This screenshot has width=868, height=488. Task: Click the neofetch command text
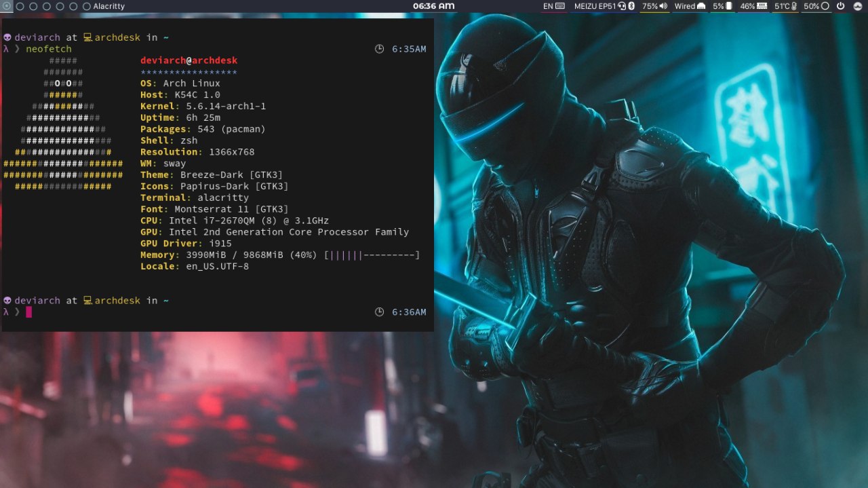[48, 49]
